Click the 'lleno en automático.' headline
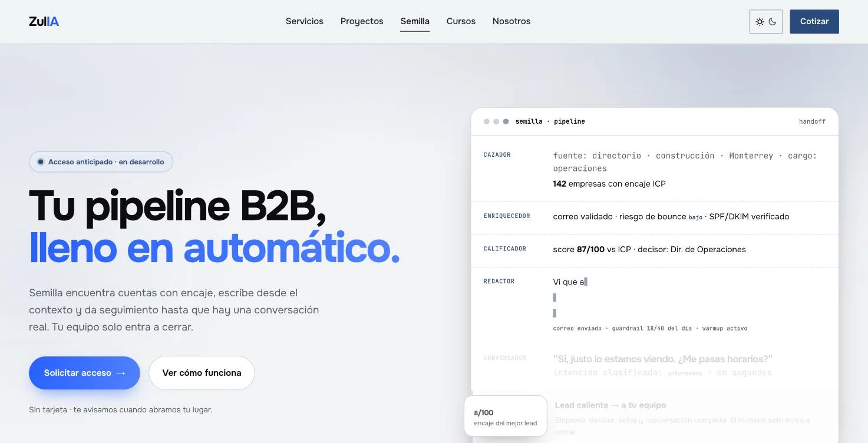Image resolution: width=868 pixels, height=443 pixels. [x=214, y=248]
